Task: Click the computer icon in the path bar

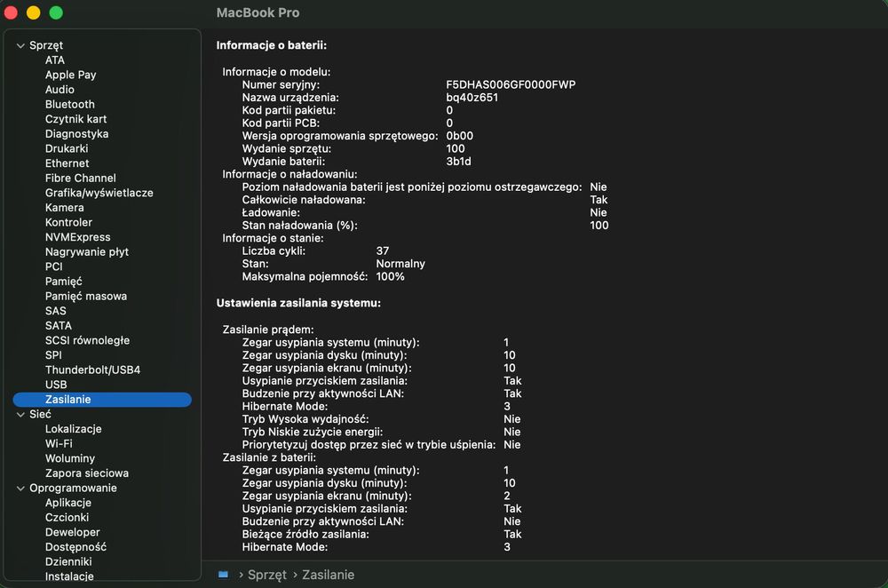Action: click(x=223, y=575)
